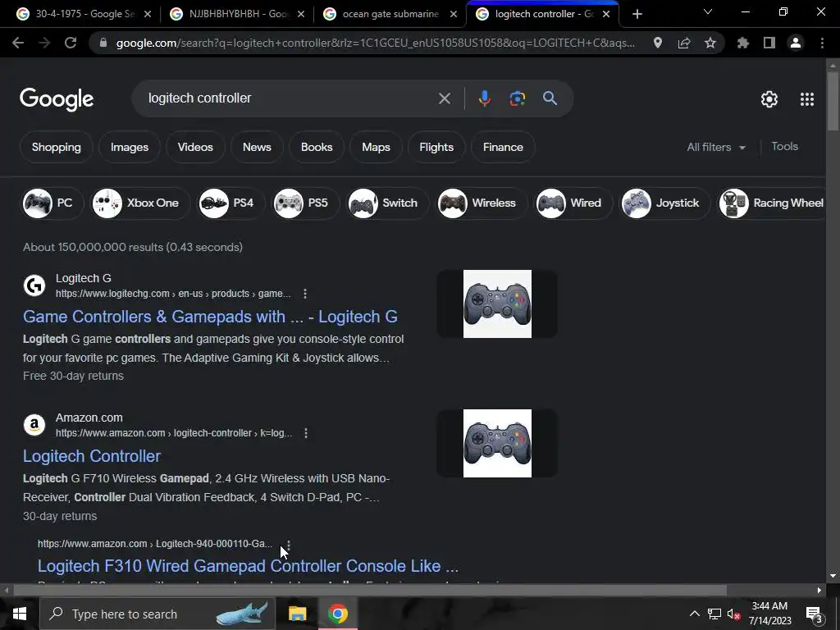Toggle the Chrome side panel icon

[x=769, y=43]
